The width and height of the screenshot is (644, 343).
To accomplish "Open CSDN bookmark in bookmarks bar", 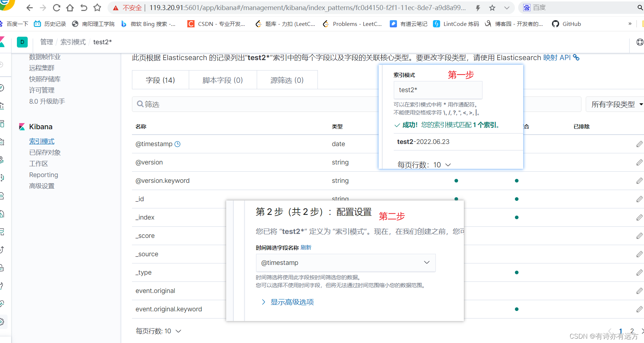I will coord(216,24).
